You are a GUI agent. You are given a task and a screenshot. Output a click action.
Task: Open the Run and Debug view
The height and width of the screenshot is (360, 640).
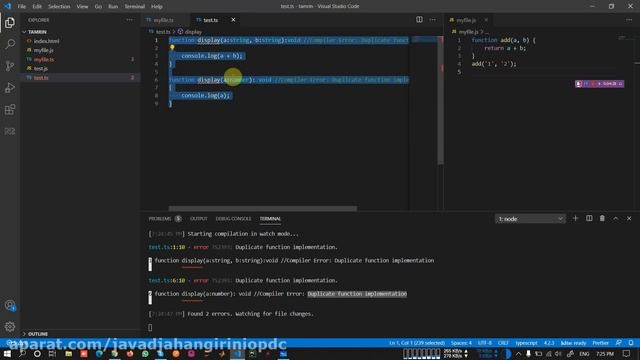[10, 88]
